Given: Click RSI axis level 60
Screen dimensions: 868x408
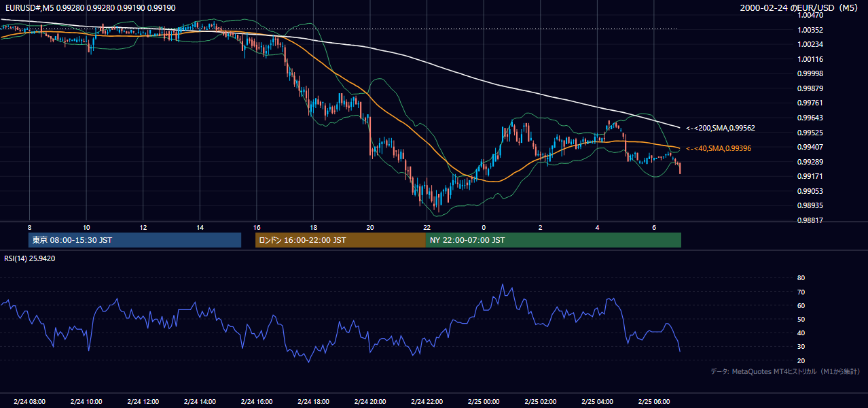Looking at the screenshot, I should 801,305.
